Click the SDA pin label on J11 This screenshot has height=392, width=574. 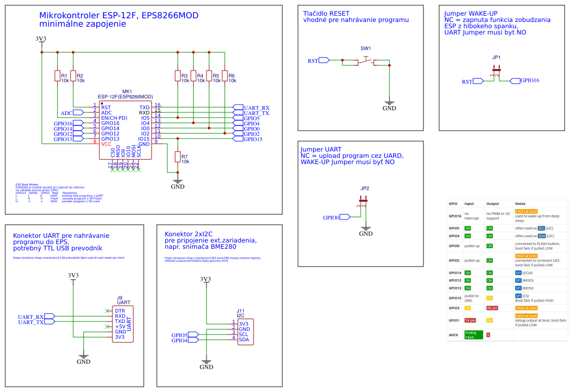[x=244, y=340]
